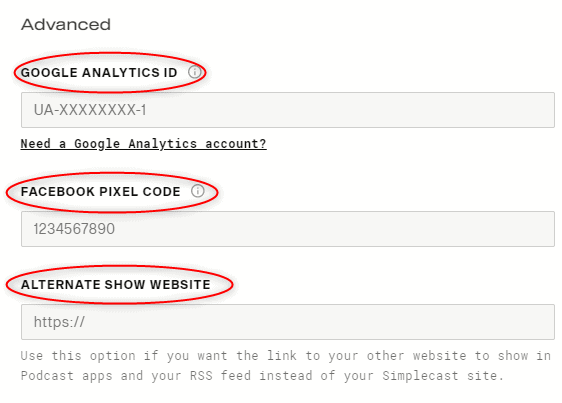Click the word 'Analytics' in the account link
Image resolution: width=562 pixels, height=403 pixels.
pos(162,144)
